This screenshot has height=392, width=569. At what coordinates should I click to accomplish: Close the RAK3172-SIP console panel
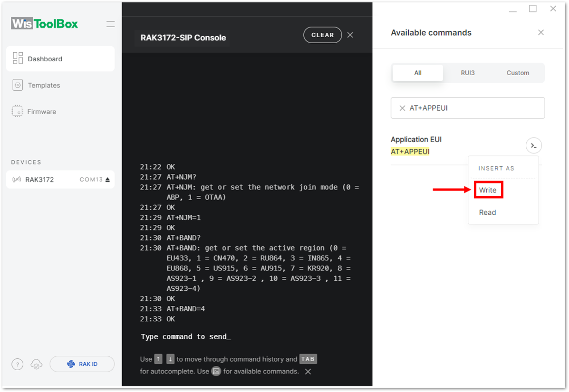point(350,35)
